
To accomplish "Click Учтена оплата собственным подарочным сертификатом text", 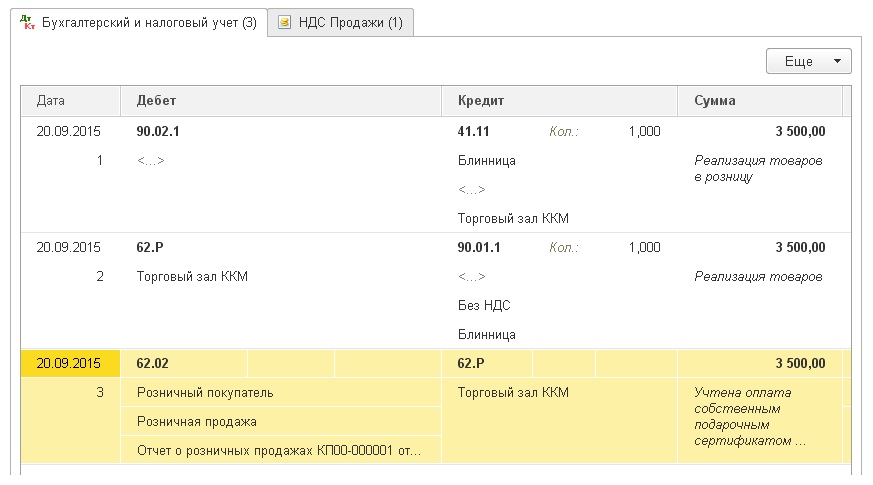I will click(750, 417).
